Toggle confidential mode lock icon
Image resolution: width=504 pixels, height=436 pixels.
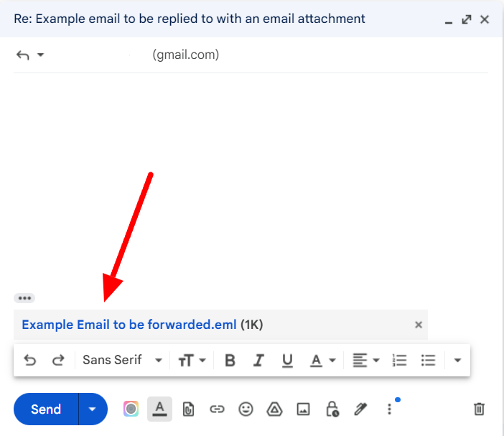332,409
